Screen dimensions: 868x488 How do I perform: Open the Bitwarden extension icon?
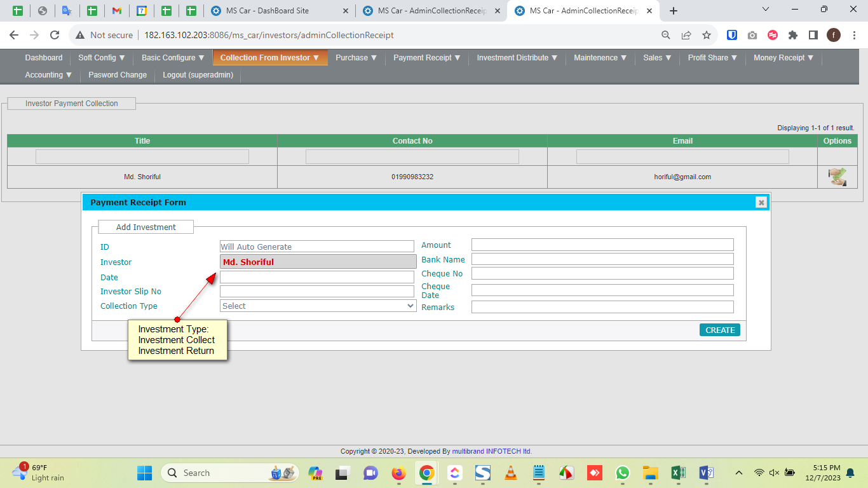pos(732,35)
